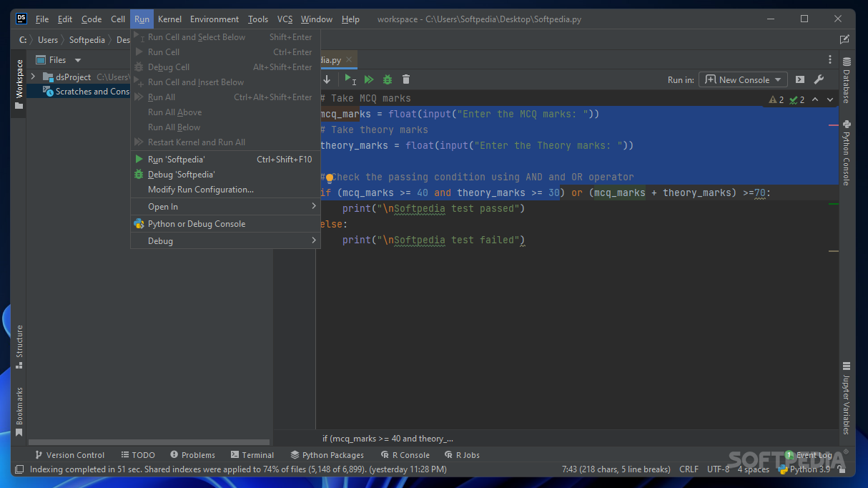
Task: Open the Files view dropdown
Action: 78,60
